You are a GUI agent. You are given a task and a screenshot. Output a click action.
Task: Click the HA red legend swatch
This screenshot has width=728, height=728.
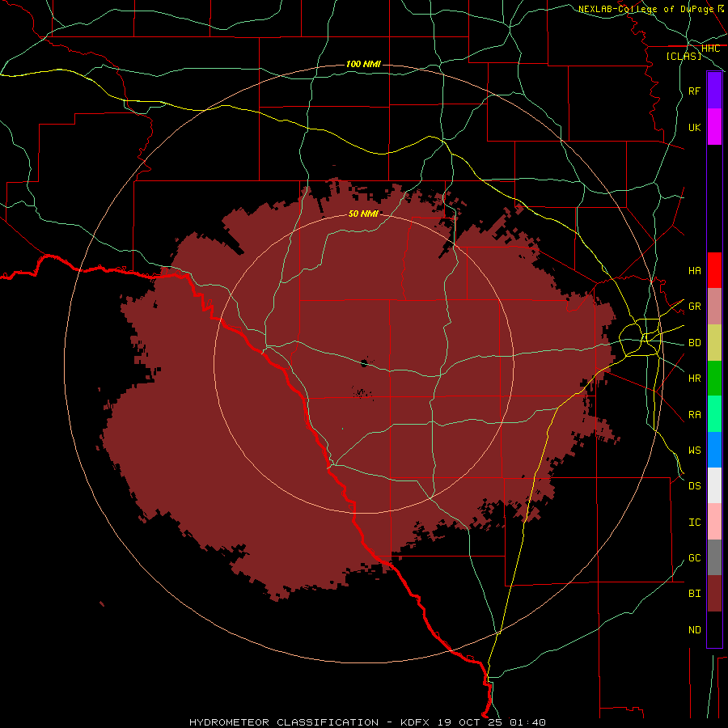[714, 270]
